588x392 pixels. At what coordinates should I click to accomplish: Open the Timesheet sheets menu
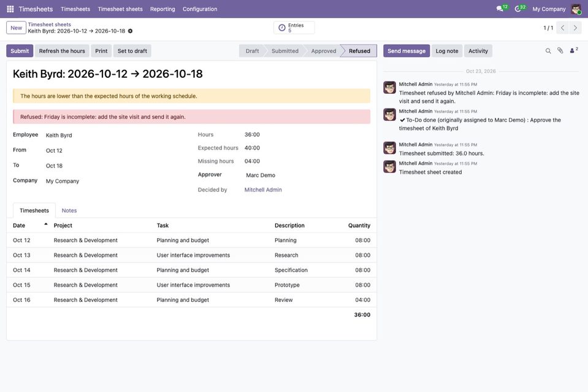tap(120, 9)
